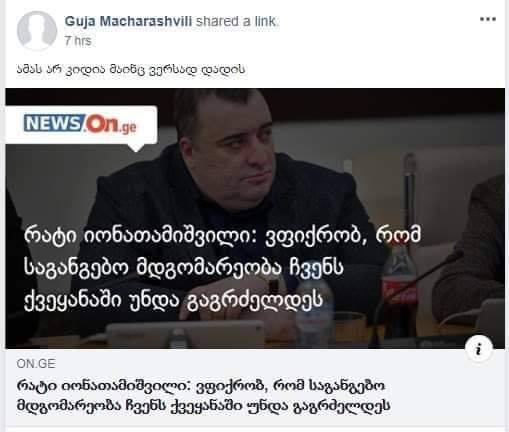Click the round info "i" icon on the preview

point(479,349)
